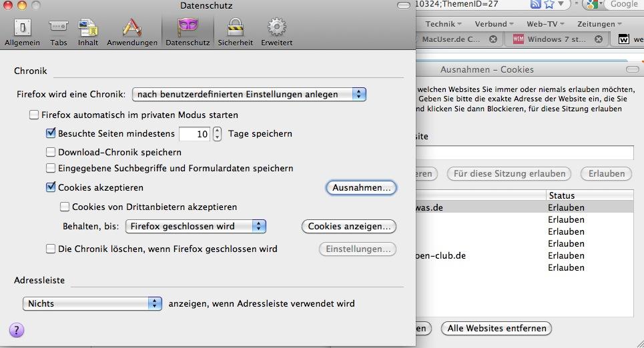Click the toolbar pill in Ausnahmen – Cookies window
This screenshot has height=348, width=644.
(x=633, y=69)
